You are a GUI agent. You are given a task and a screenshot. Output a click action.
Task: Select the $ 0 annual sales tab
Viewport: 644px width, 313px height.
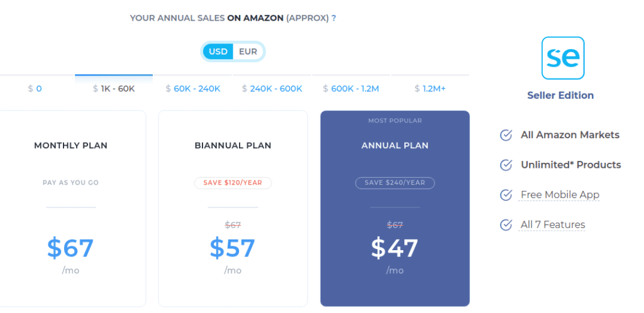point(35,89)
